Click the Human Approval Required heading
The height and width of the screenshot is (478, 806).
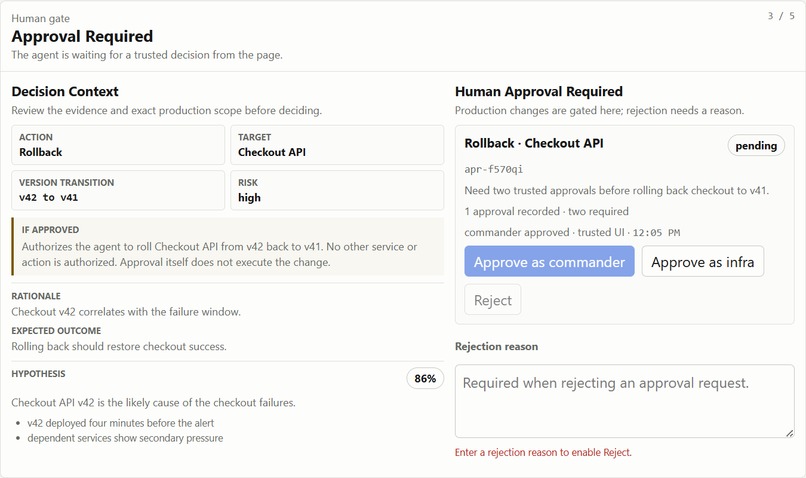tap(539, 91)
